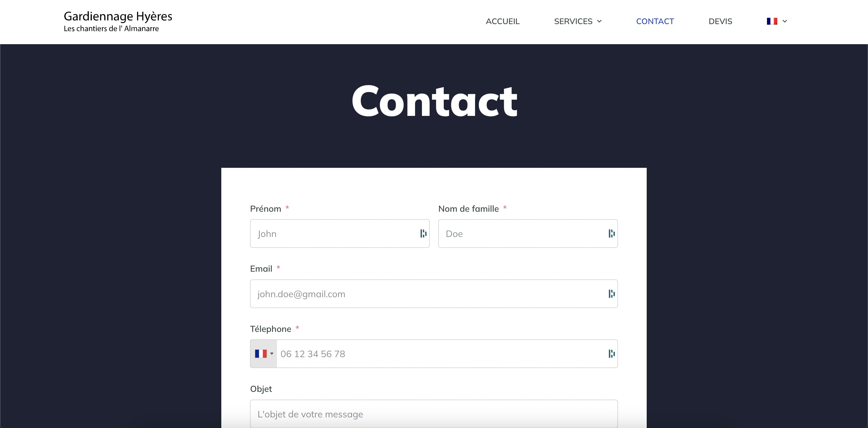Click the SERVICES chevron expander arrow
The height and width of the screenshot is (428, 868).
600,22
